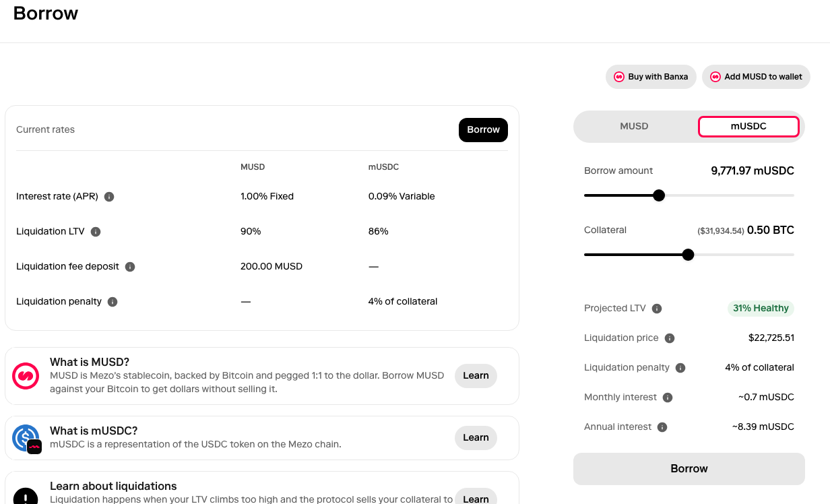The width and height of the screenshot is (830, 504).
Task: Click the Buy with Banxa button
Action: click(x=651, y=77)
